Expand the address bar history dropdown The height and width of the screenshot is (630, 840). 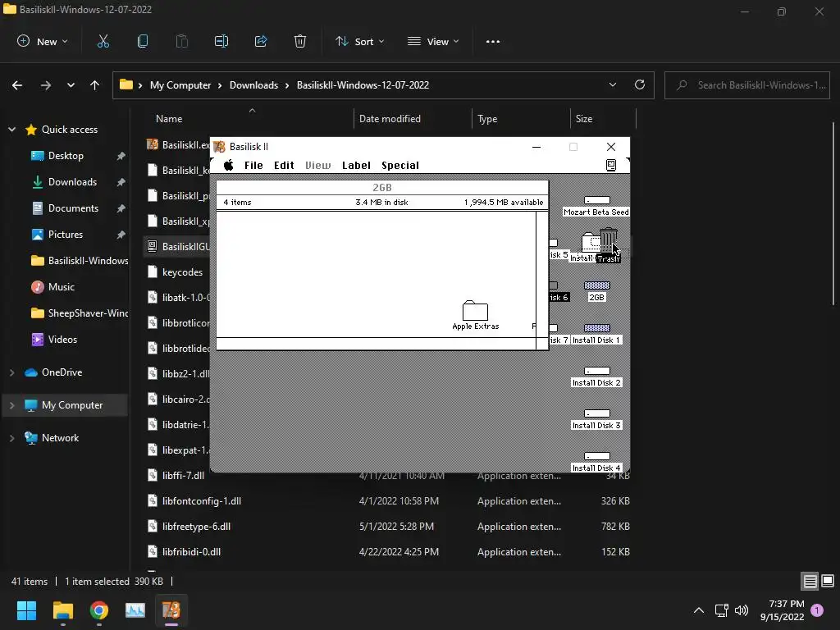(612, 84)
